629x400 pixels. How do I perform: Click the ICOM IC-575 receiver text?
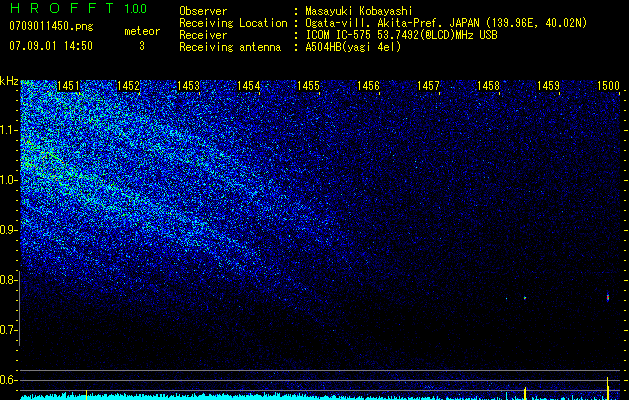click(401, 35)
